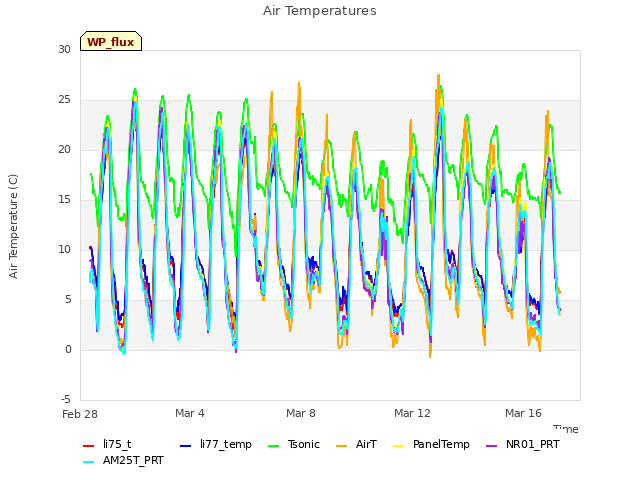Click the Mar 8 x-axis tick label
The image size is (640, 480).
click(301, 413)
